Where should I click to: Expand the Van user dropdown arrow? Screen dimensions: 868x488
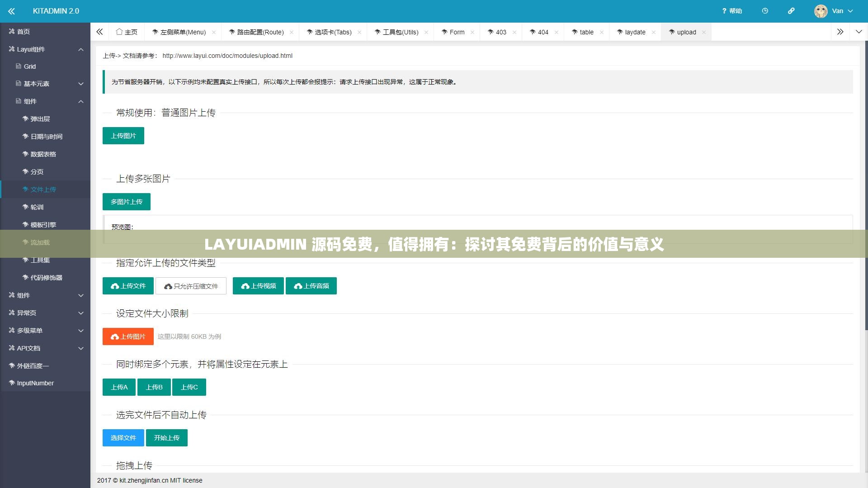[x=850, y=11]
